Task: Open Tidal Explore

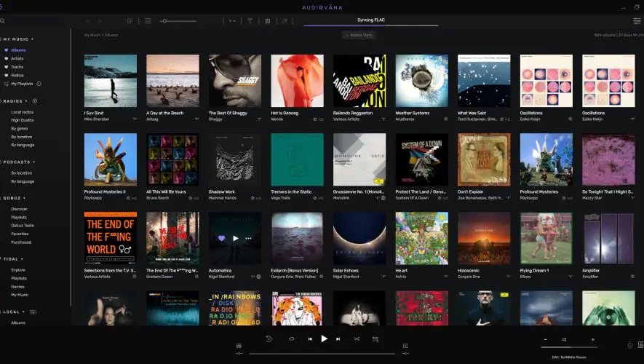Action: 18,270
